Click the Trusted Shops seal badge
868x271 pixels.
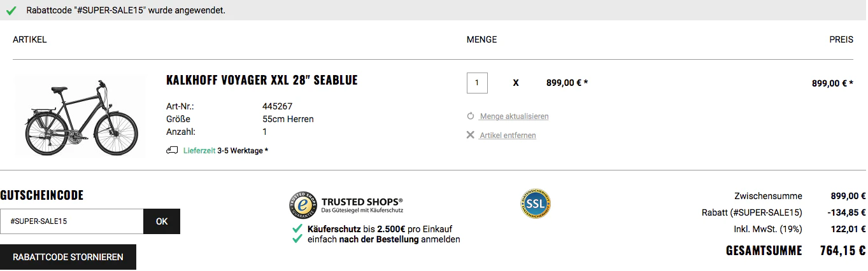pyautogui.click(x=303, y=205)
